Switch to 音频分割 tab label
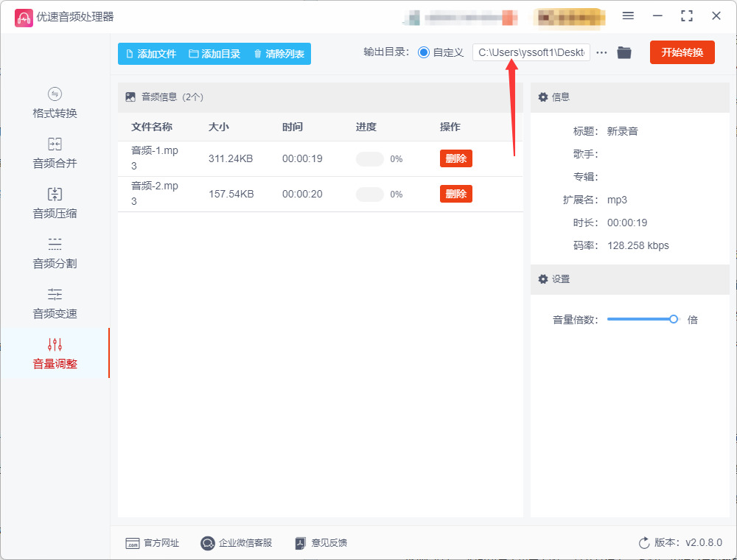This screenshot has height=560, width=737. tap(55, 264)
